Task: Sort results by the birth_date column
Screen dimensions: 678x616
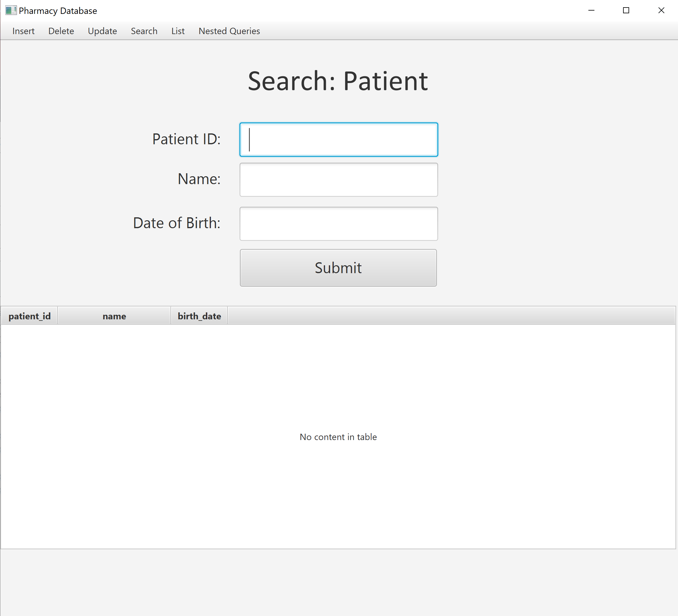Action: pos(199,316)
